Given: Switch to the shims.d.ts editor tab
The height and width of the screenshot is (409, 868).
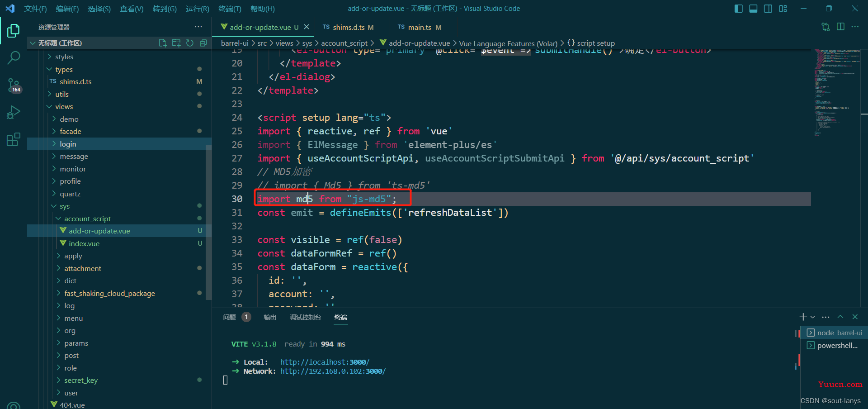Looking at the screenshot, I should point(348,27).
